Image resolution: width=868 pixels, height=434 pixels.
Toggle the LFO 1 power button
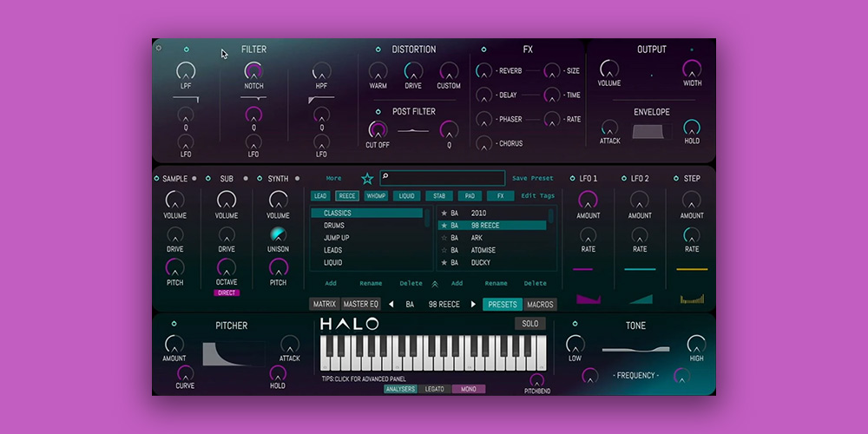(572, 178)
